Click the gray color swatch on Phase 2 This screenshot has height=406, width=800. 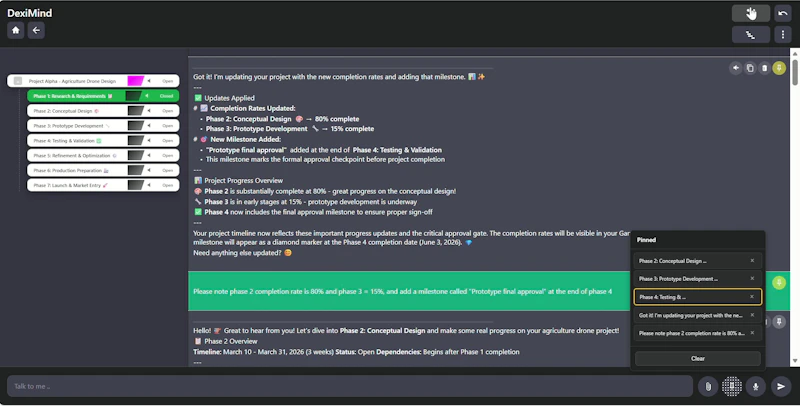(135, 111)
